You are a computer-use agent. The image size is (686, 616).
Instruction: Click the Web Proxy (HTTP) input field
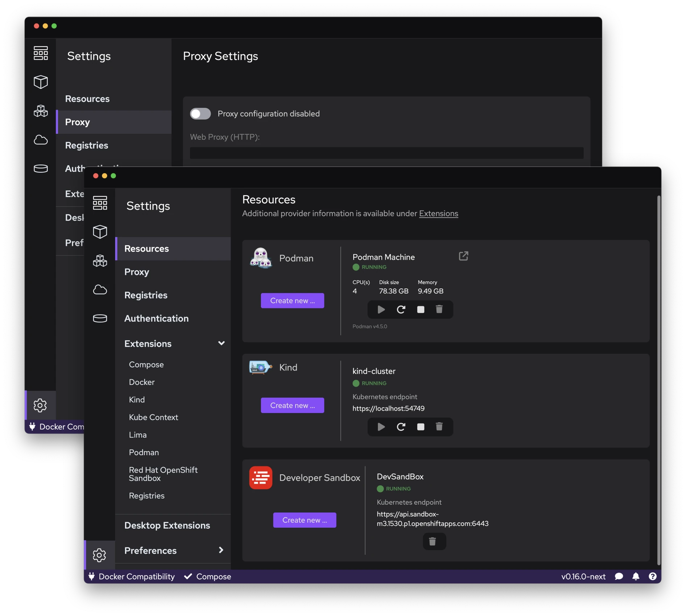point(387,153)
